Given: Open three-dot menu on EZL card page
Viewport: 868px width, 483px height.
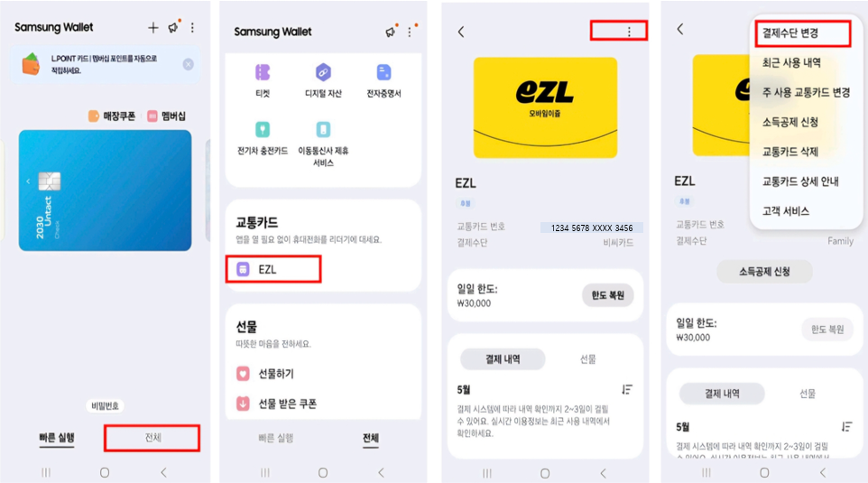Looking at the screenshot, I should pyautogui.click(x=629, y=33).
